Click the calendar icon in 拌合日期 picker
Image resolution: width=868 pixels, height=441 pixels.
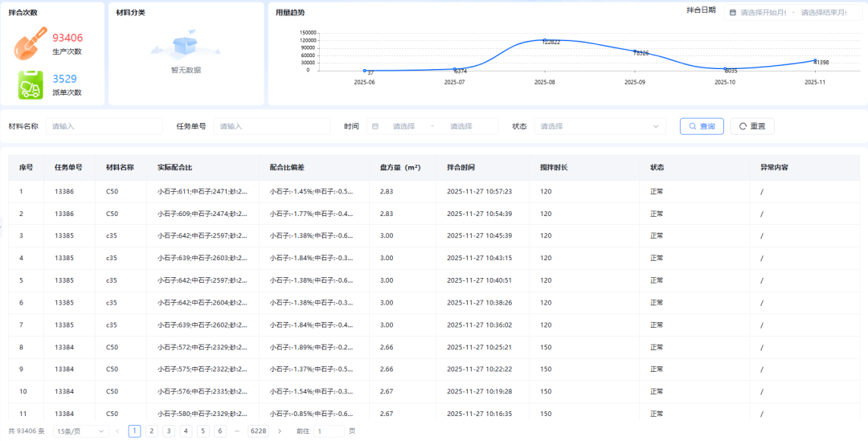pos(732,13)
